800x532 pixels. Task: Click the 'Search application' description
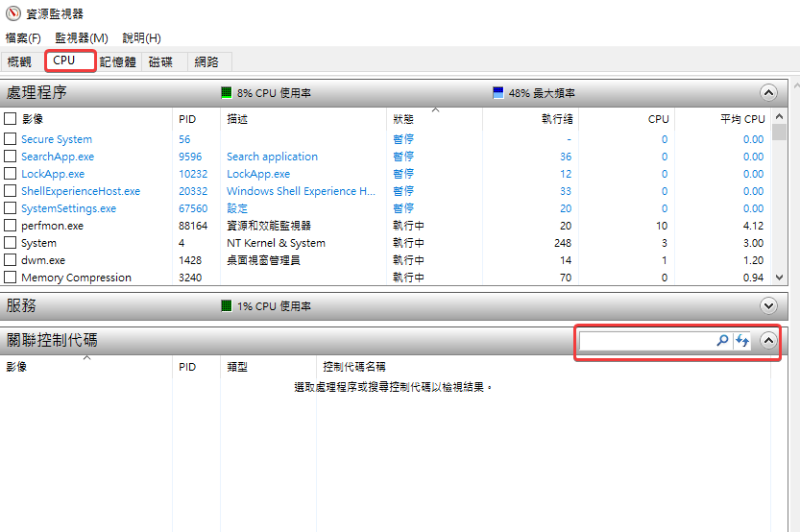coord(272,157)
